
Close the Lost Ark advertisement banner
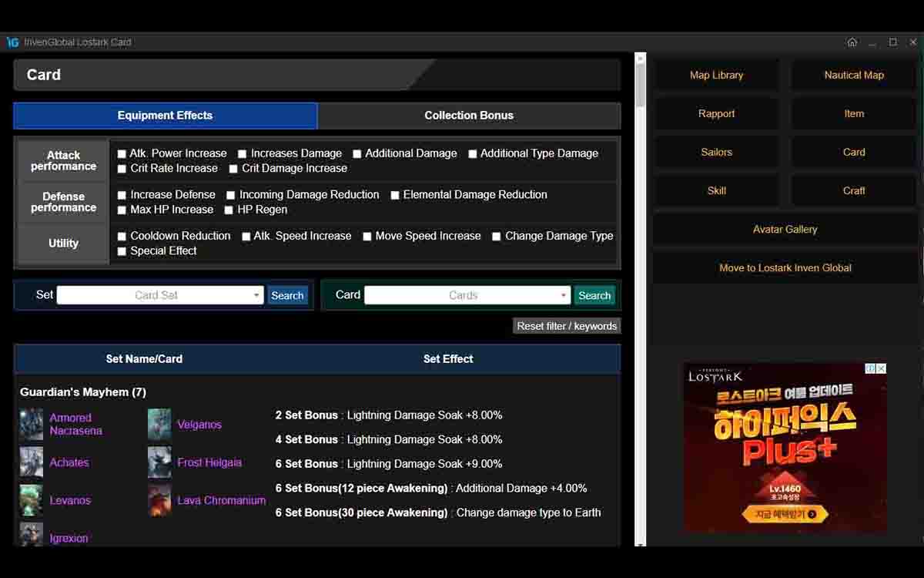881,369
